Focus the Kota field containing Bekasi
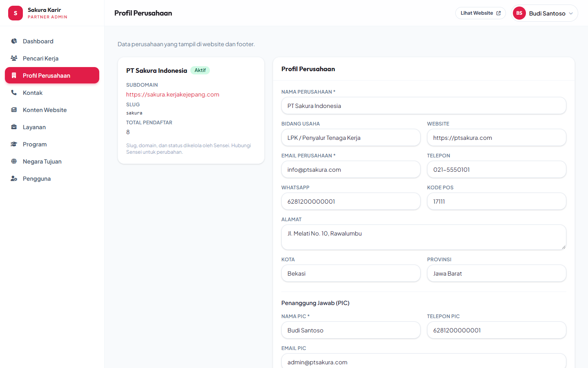This screenshot has height=368, width=588. tap(351, 273)
